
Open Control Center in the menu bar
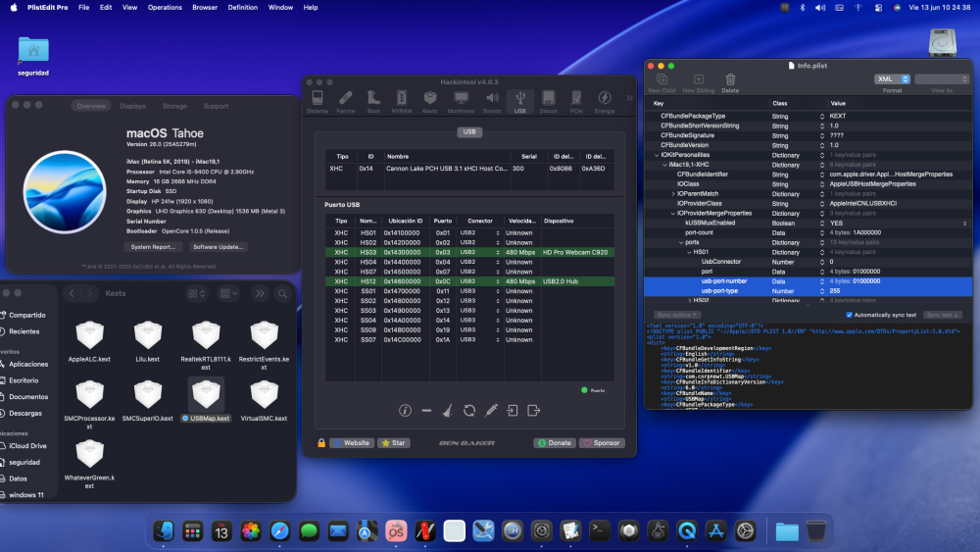(x=878, y=8)
